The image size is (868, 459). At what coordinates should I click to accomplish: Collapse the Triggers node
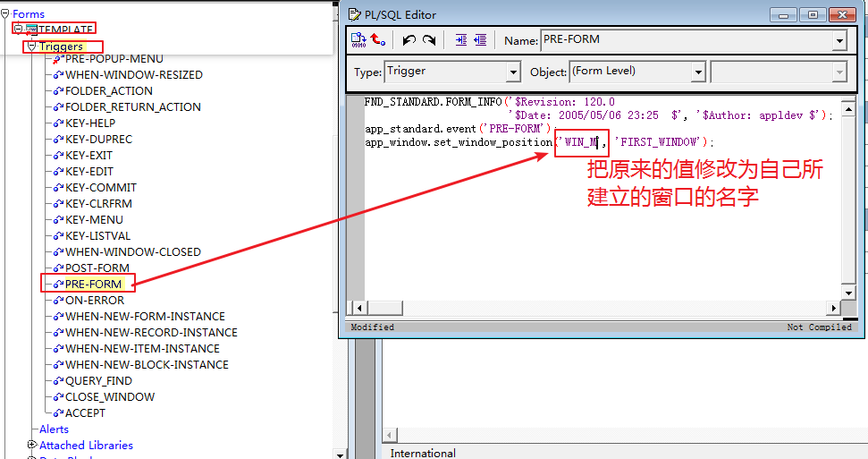point(31,46)
